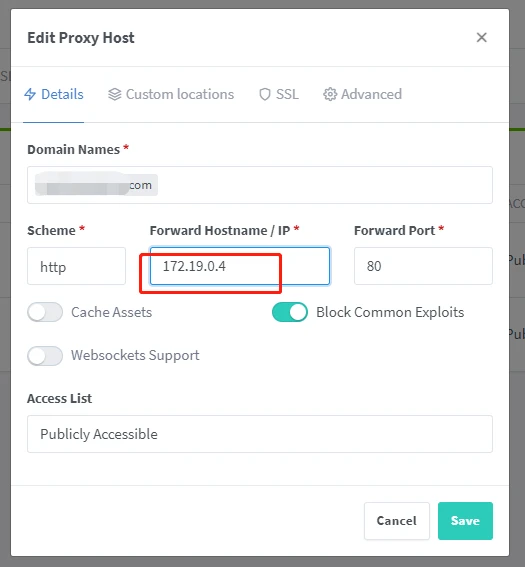The width and height of the screenshot is (525, 567).
Task: Click the Cancel button
Action: [x=397, y=521]
